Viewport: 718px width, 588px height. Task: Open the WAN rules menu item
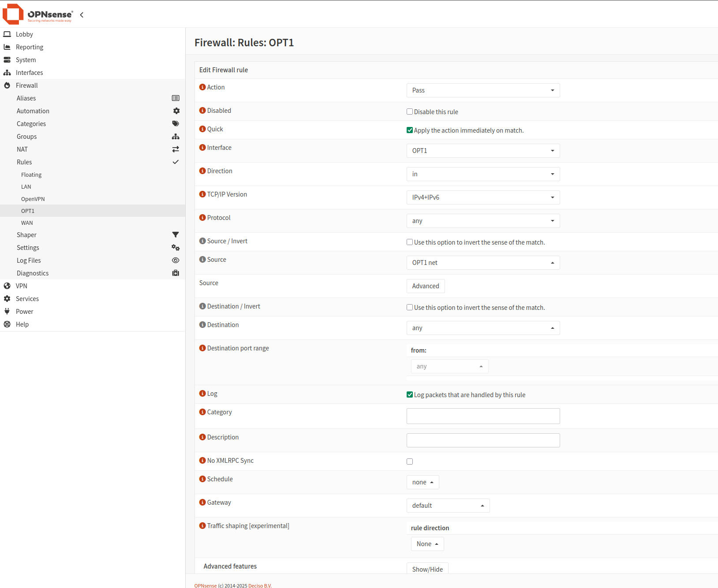coord(27,223)
